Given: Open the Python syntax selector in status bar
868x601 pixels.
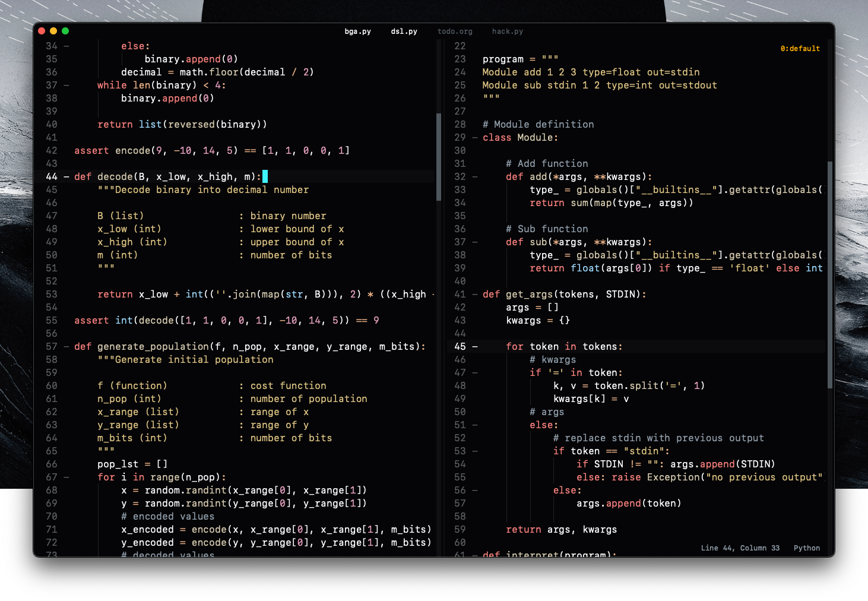Looking at the screenshot, I should click(x=806, y=548).
